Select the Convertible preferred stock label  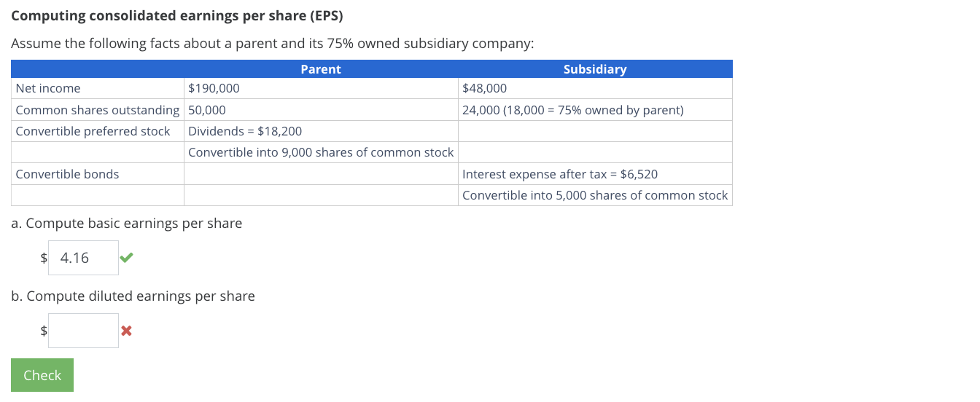(x=93, y=131)
